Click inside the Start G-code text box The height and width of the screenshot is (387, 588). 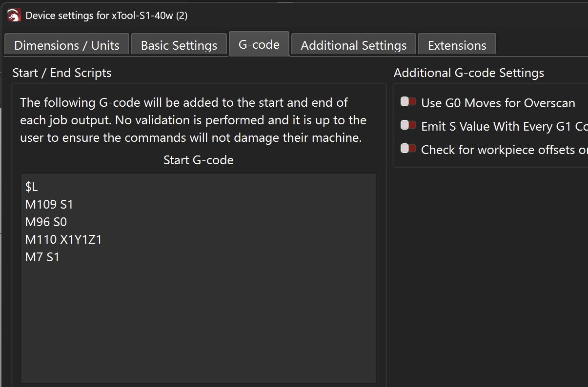199,278
